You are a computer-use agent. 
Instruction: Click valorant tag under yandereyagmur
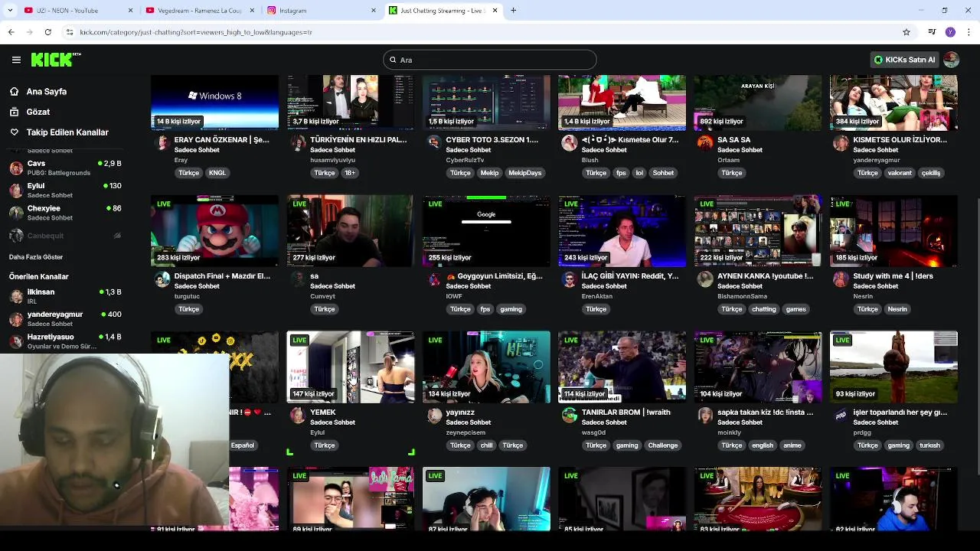(x=900, y=173)
